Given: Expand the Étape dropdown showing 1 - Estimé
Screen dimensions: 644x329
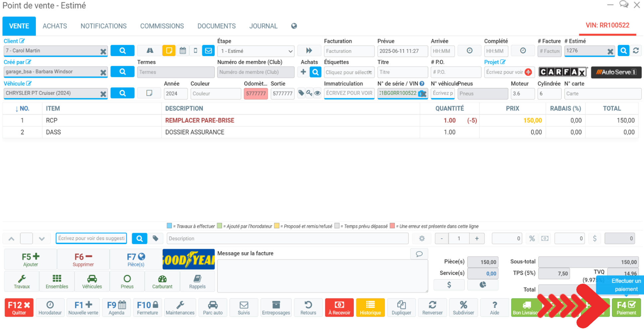Looking at the screenshot, I should 255,51.
